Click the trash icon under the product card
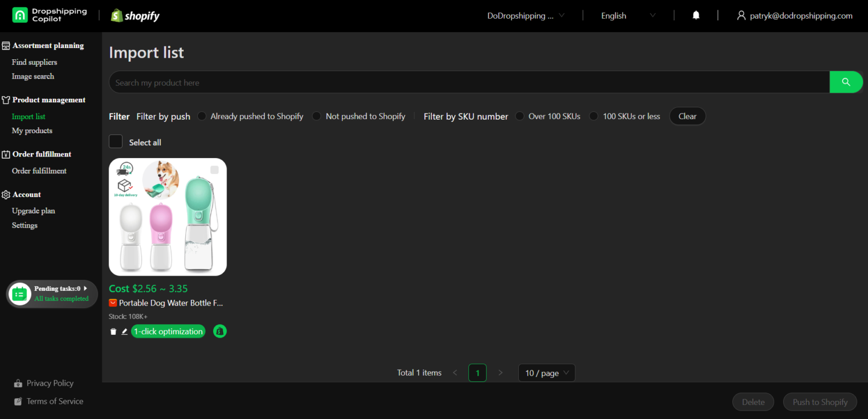The height and width of the screenshot is (419, 868). 113,331
